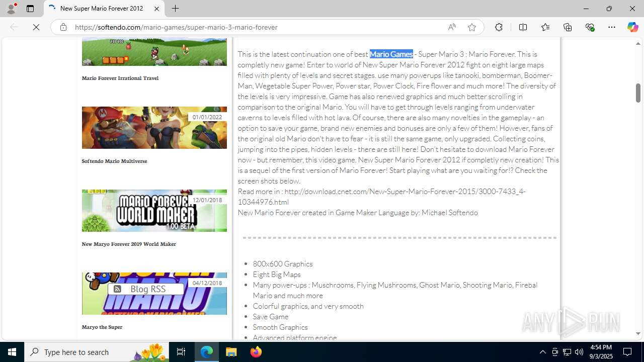
Task: Open Split screen view
Action: (x=523, y=27)
